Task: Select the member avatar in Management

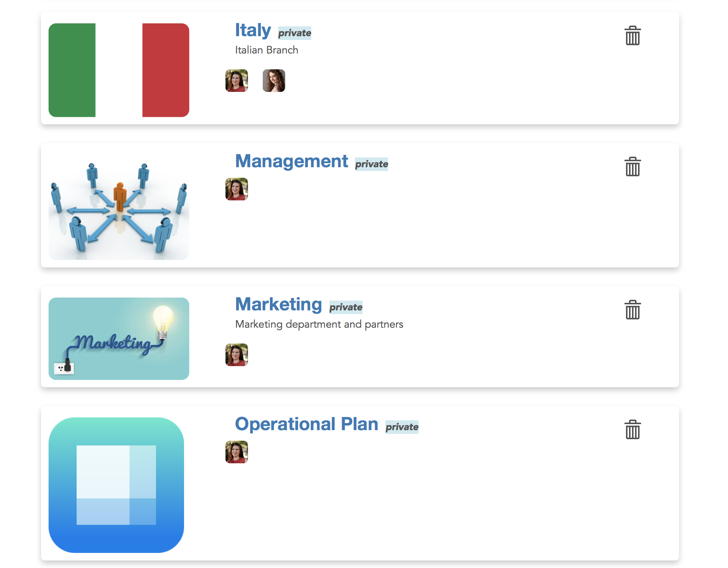Action: coord(236,189)
